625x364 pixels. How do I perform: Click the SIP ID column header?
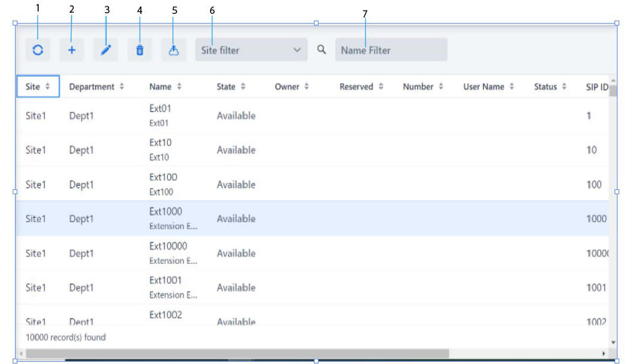coord(597,87)
